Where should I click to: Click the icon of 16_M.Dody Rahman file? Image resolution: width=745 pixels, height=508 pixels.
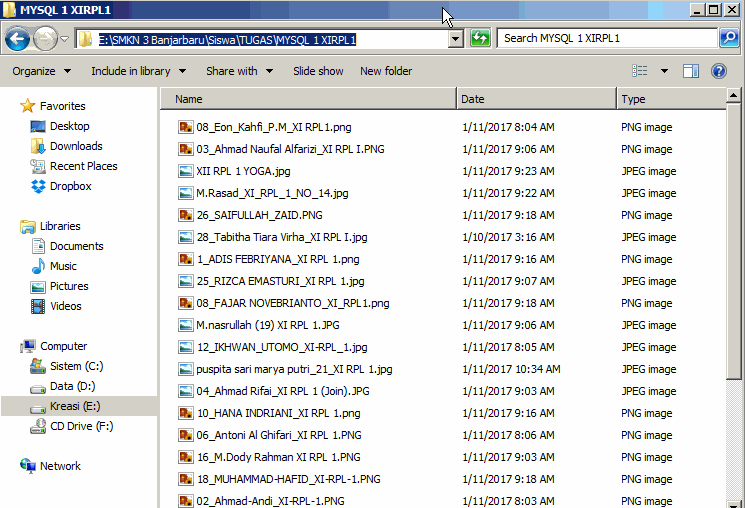pos(185,457)
